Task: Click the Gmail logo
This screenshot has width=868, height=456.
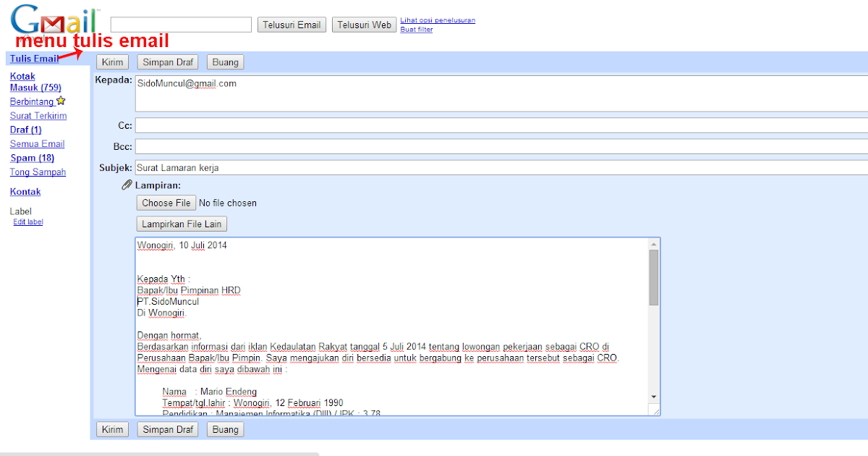Action: [x=55, y=20]
